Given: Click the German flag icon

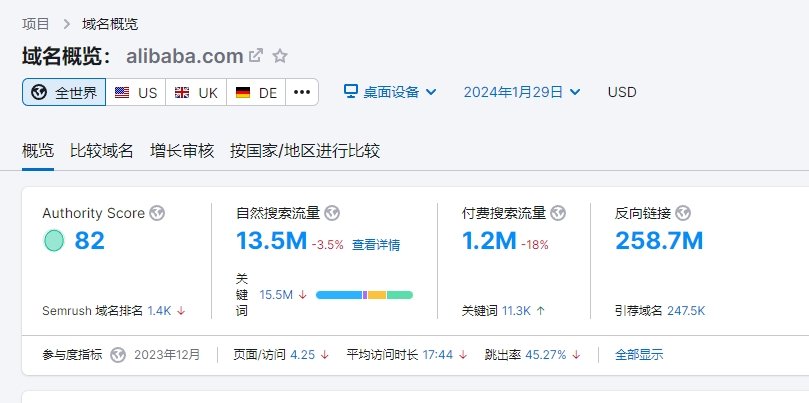Looking at the screenshot, I should (242, 92).
